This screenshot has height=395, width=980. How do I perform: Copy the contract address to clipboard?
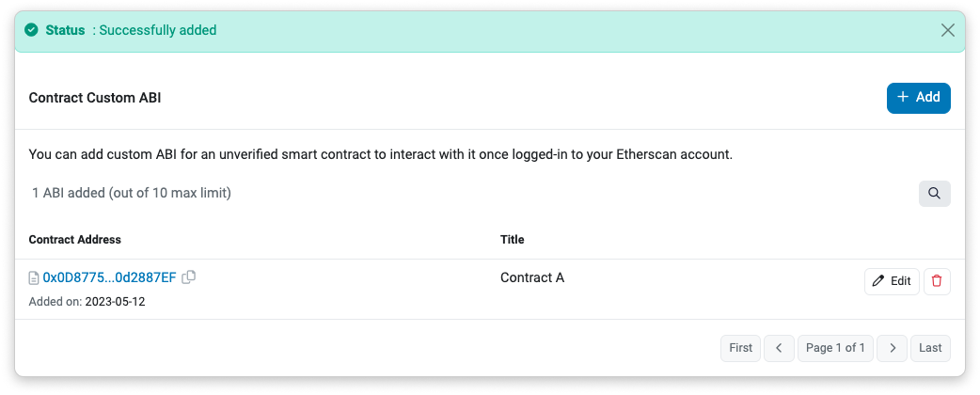(189, 277)
